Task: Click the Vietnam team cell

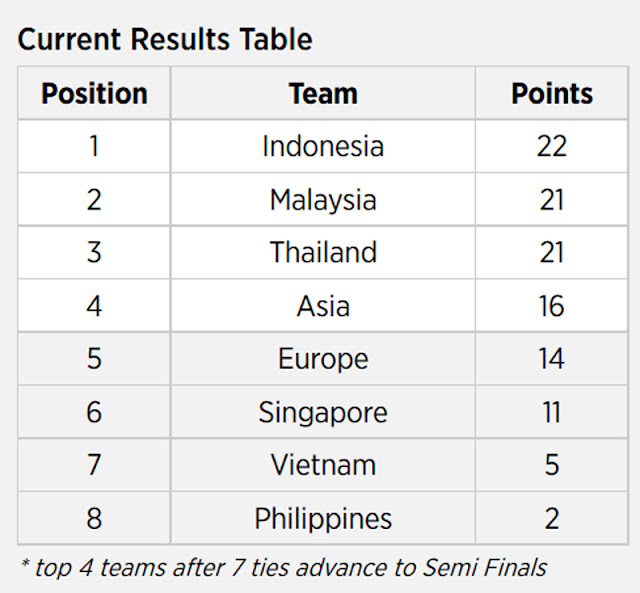Action: tap(323, 465)
